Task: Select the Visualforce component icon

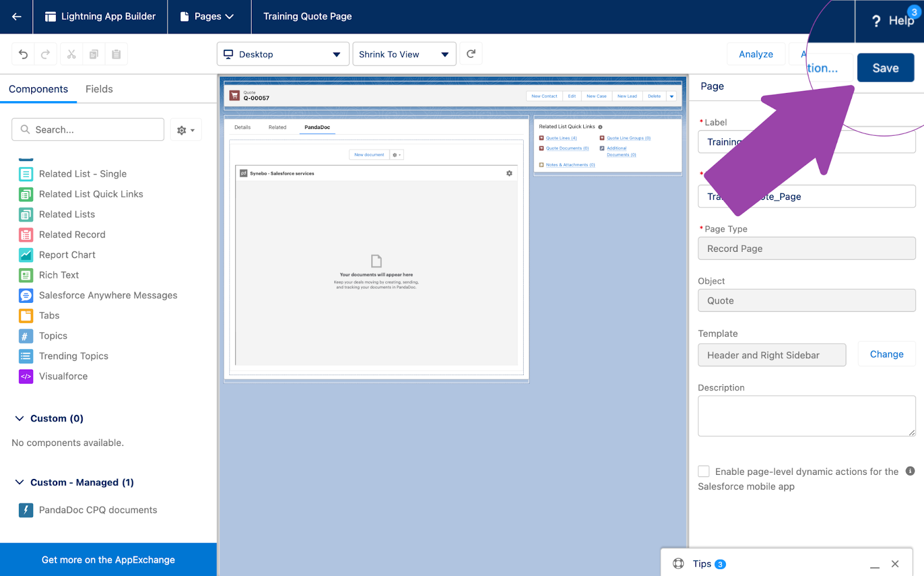Action: pos(26,376)
